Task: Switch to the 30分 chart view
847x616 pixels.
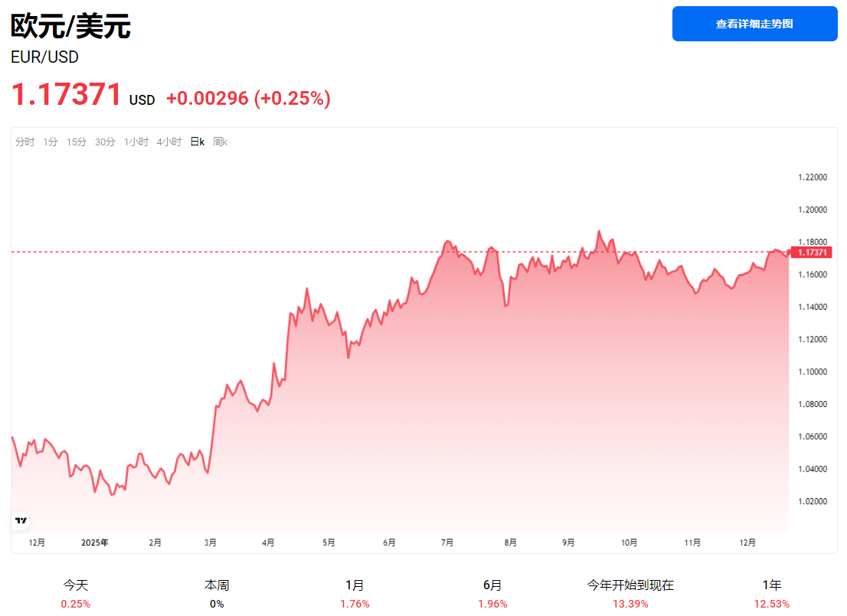Action: [x=103, y=142]
